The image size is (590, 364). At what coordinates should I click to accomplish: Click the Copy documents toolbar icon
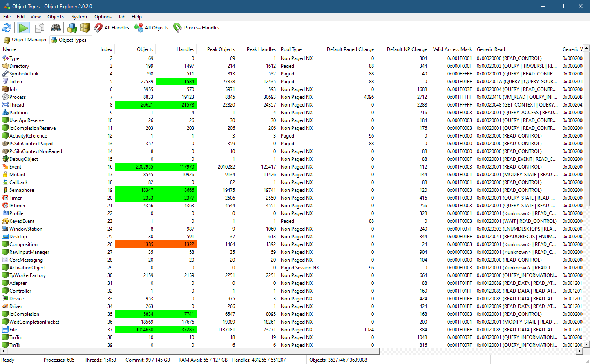click(x=40, y=28)
